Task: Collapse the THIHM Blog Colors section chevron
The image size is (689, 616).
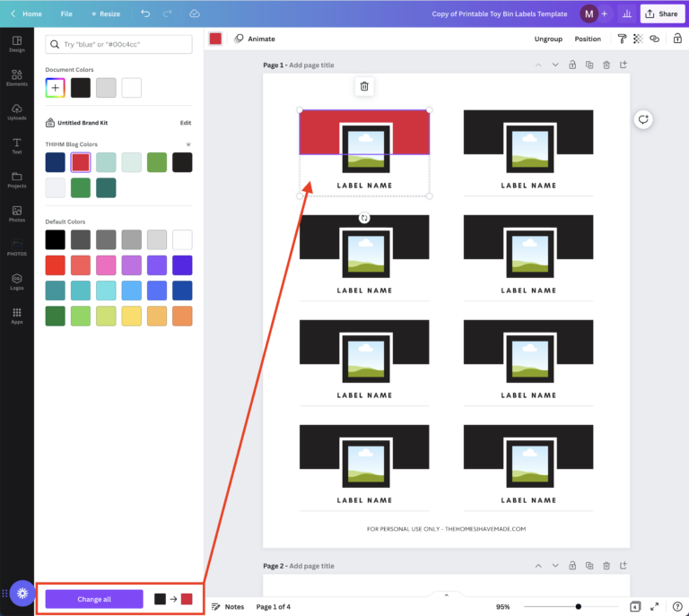Action: pos(188,144)
